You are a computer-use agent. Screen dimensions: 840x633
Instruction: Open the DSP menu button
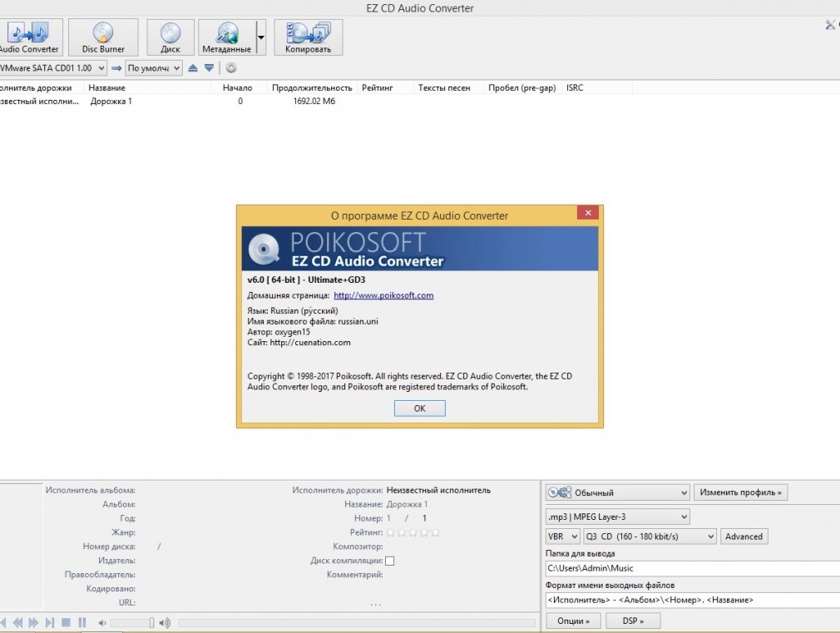tap(633, 621)
